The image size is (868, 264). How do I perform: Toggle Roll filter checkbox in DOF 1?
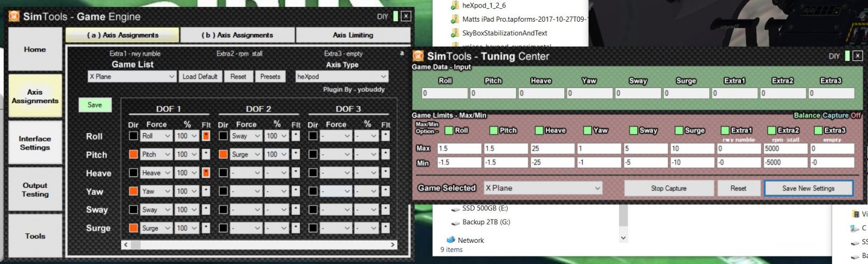point(206,136)
